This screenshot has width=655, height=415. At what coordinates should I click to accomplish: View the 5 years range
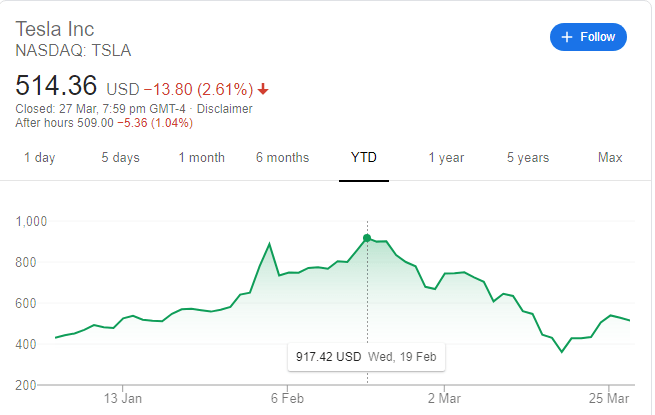[527, 158]
